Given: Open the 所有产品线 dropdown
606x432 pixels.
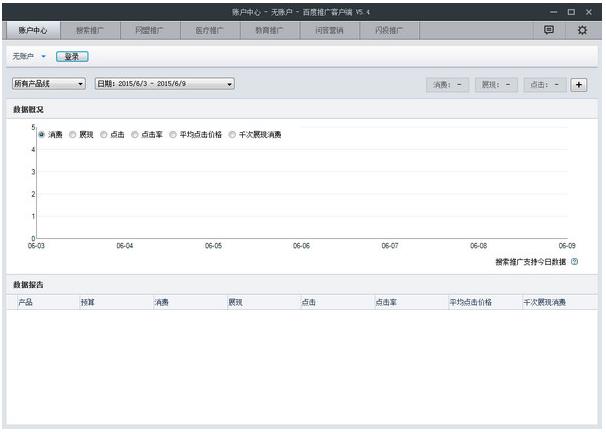Looking at the screenshot, I should pyautogui.click(x=49, y=83).
